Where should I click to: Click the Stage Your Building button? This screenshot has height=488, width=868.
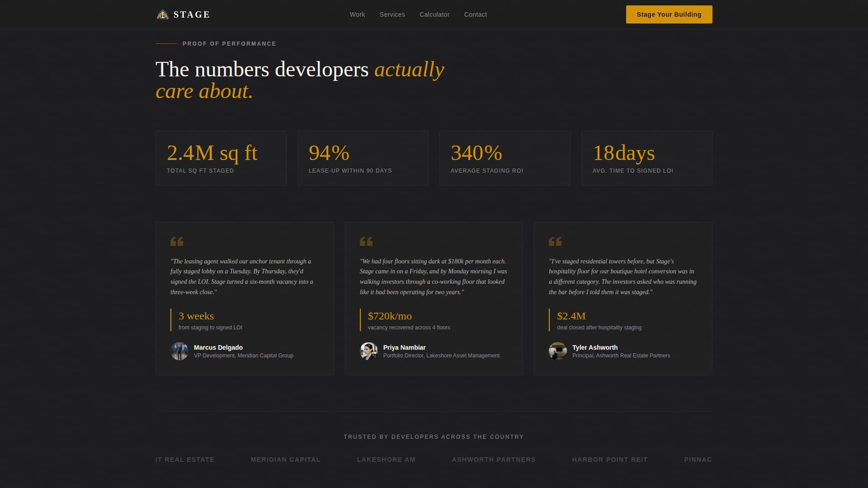tap(669, 14)
